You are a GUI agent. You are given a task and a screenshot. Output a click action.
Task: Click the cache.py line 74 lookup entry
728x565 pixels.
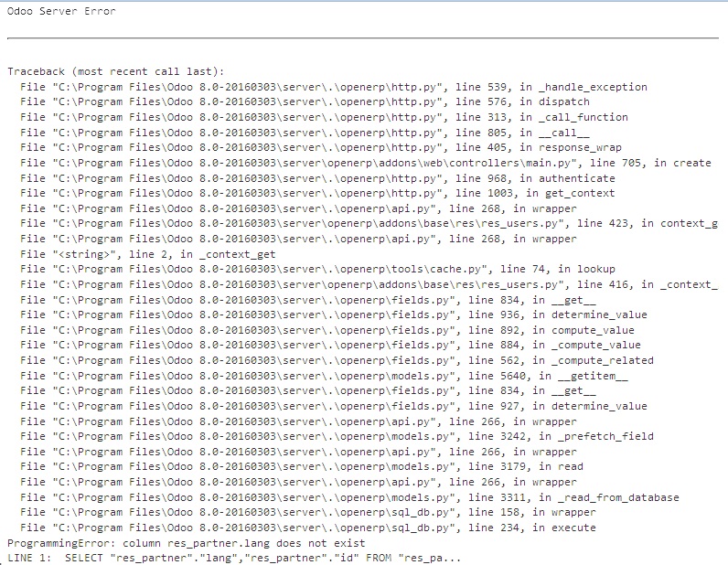pos(317,269)
